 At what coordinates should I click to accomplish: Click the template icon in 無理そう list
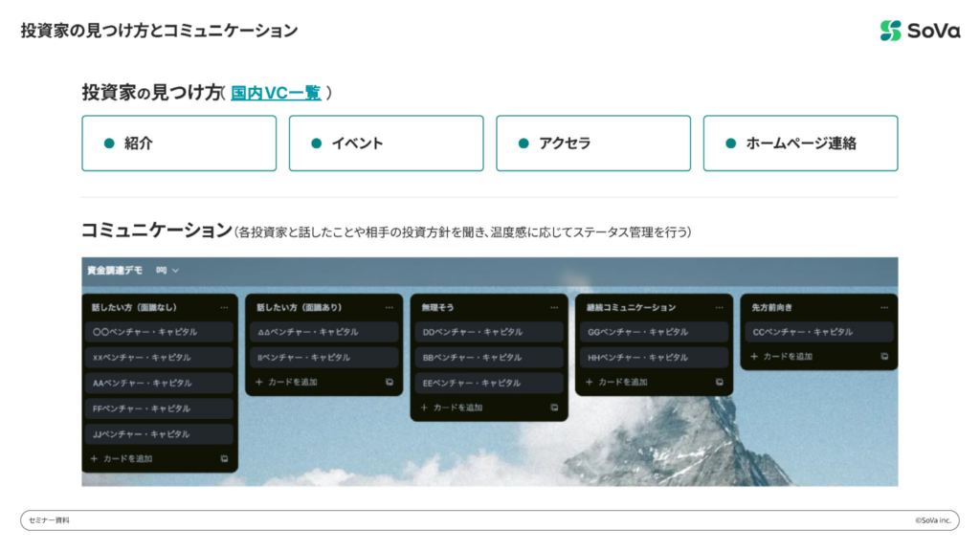[554, 408]
